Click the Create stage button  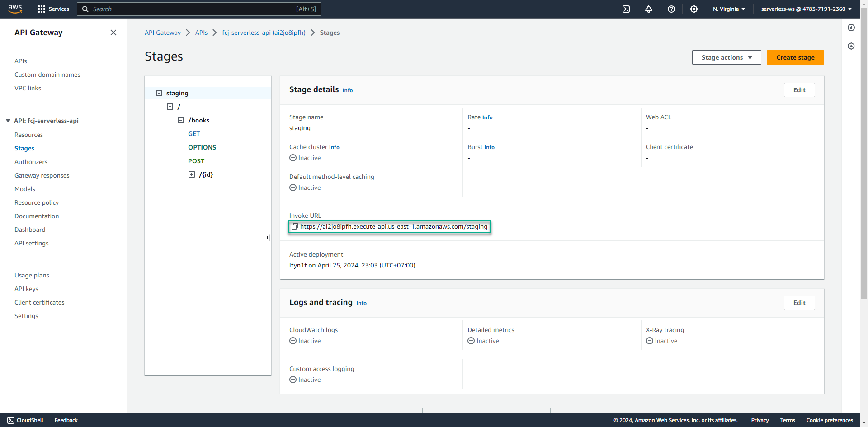795,57
